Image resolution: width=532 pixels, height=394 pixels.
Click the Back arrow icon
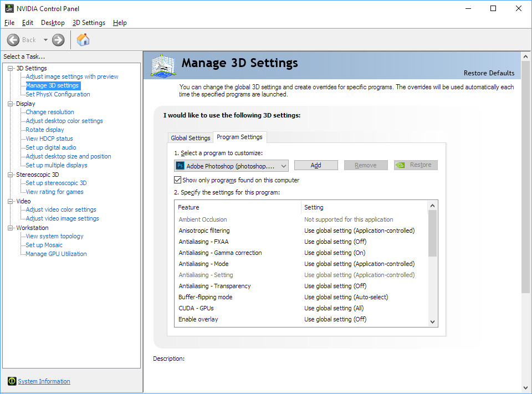(x=13, y=40)
